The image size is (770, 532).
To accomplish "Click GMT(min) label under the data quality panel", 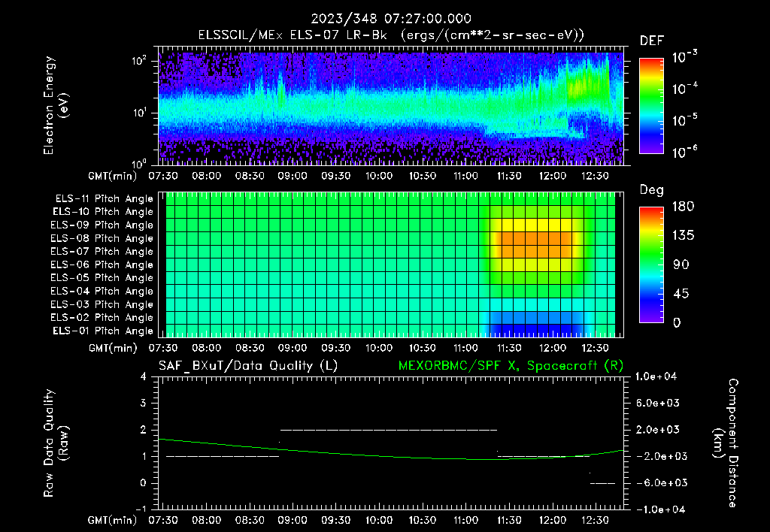I will pyautogui.click(x=113, y=520).
